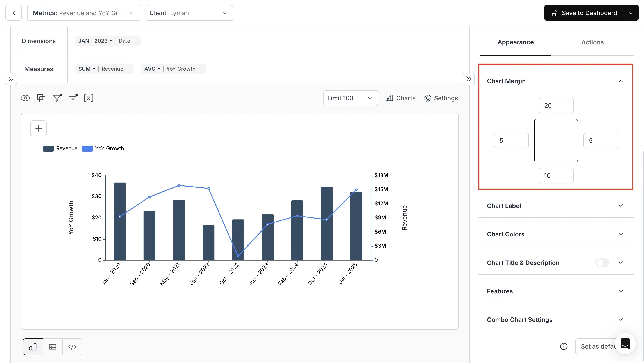Open the AVG aggregation dropdown for YoY Growth
The image size is (644, 363).
pos(152,69)
